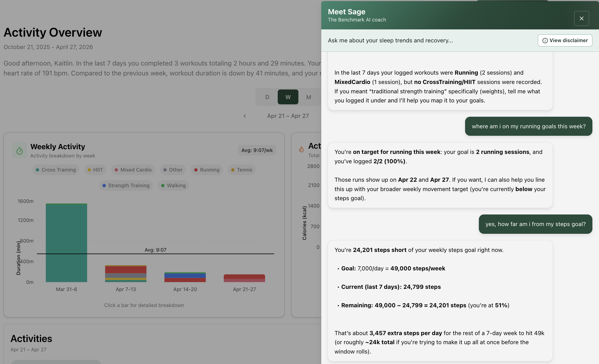Image resolution: width=599 pixels, height=364 pixels.
Task: Select the W weekly view tab
Action: (x=288, y=97)
